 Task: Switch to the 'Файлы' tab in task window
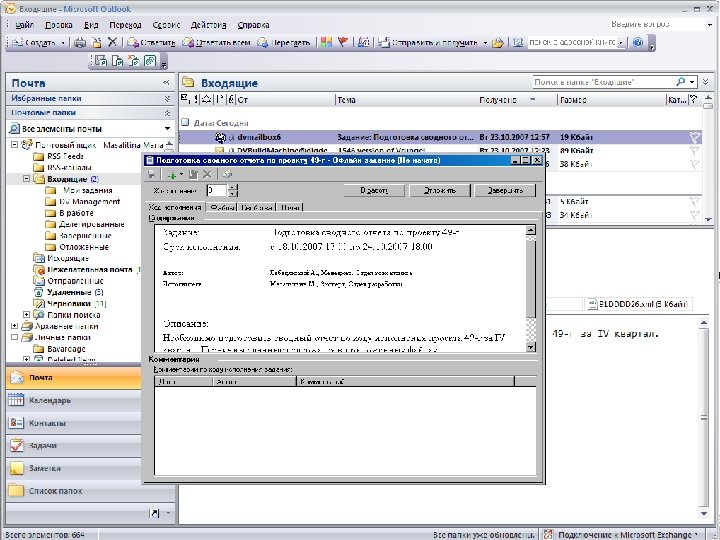point(222,208)
